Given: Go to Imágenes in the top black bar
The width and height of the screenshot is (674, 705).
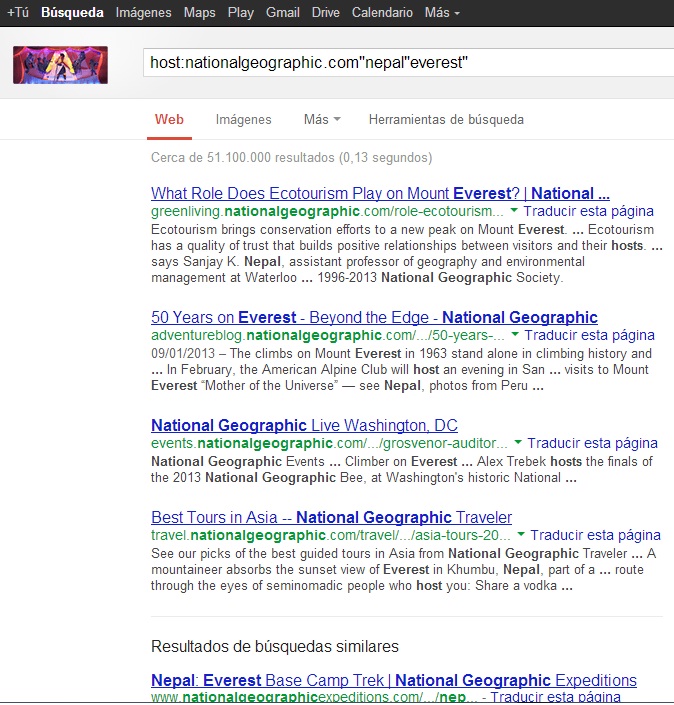Looking at the screenshot, I should click(x=143, y=12).
